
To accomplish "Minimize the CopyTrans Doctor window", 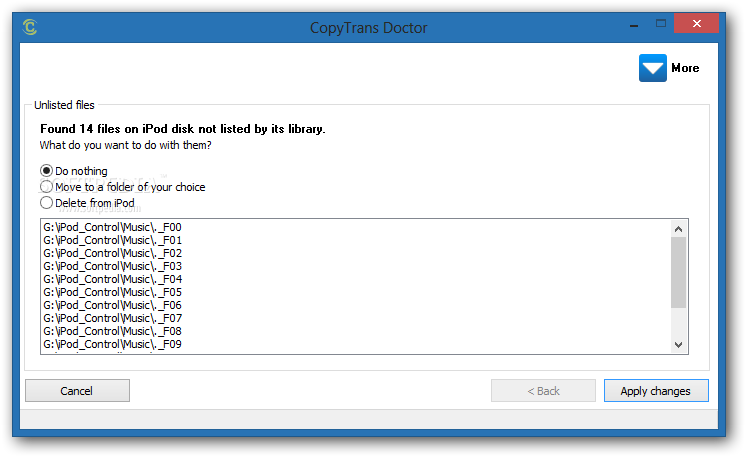I will click(634, 24).
